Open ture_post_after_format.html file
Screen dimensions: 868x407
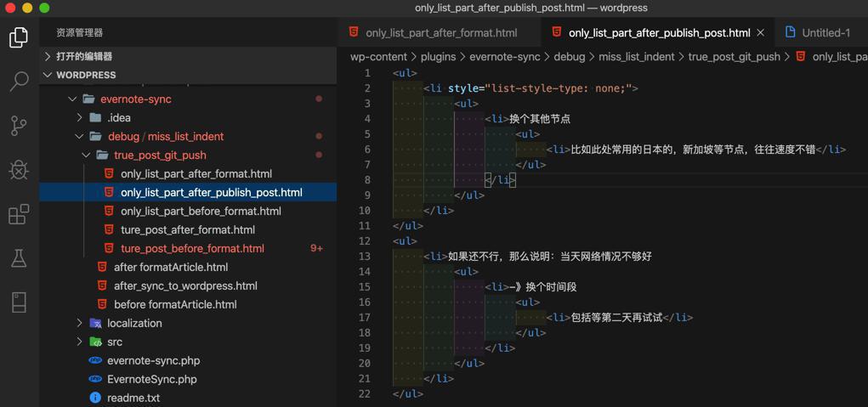(188, 229)
